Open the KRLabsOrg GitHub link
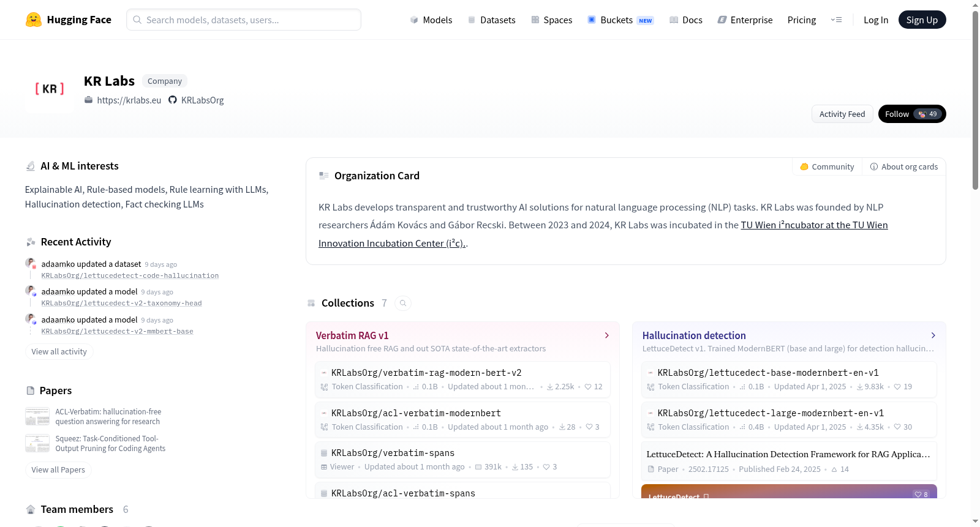This screenshot has width=980, height=527. [202, 100]
